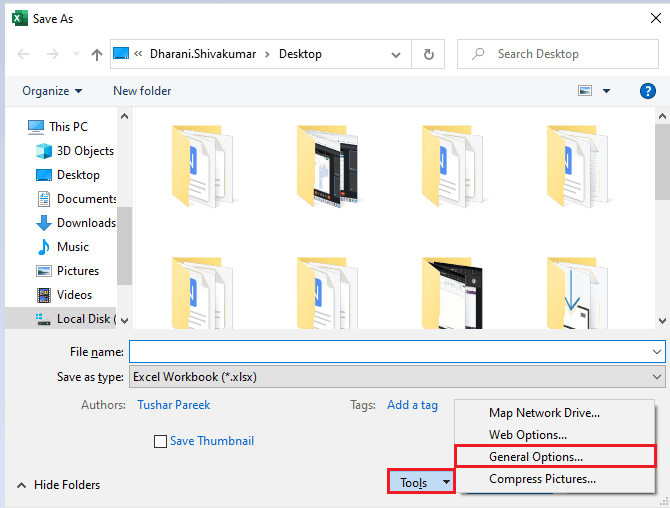Open Downloads in the navigation pane
The width and height of the screenshot is (670, 508).
pyautogui.click(x=76, y=223)
